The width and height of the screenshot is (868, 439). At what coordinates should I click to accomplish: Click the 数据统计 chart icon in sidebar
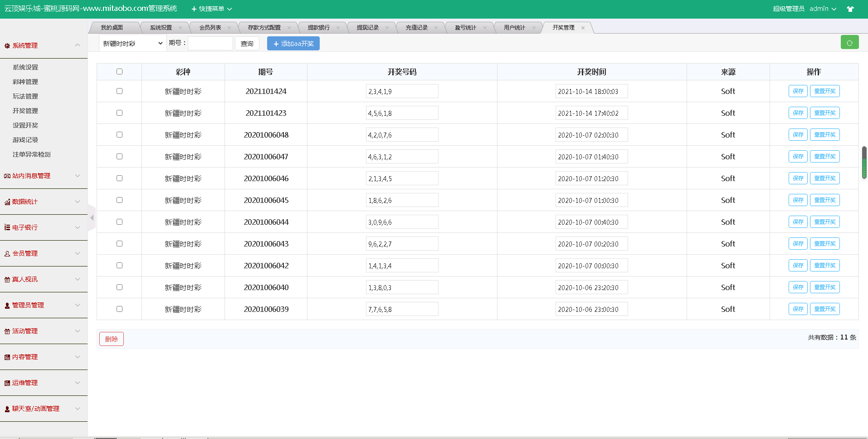pos(7,202)
